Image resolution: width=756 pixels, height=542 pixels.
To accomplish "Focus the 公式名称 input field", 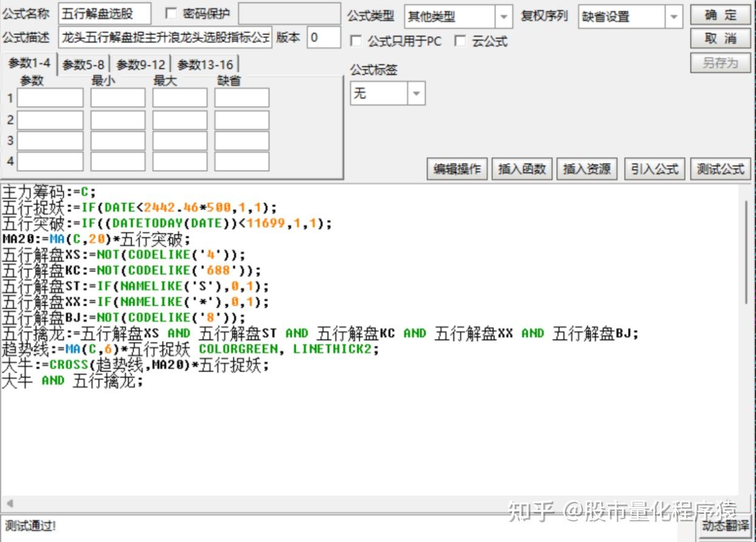I will pyautogui.click(x=104, y=14).
